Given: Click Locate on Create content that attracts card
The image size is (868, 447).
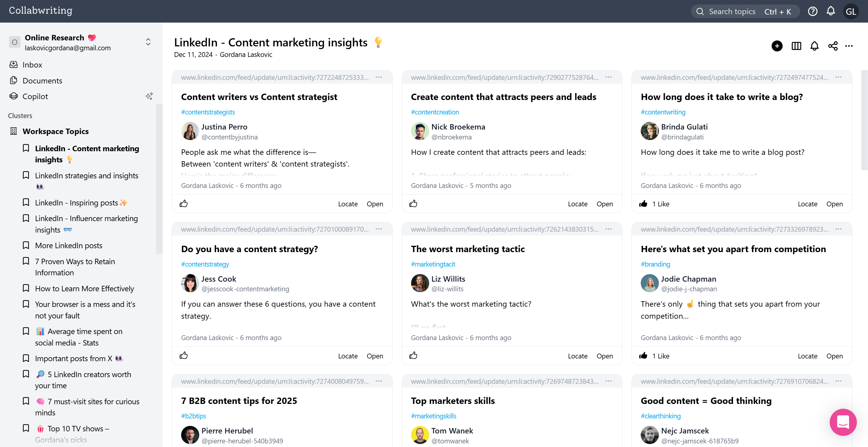Looking at the screenshot, I should [577, 204].
